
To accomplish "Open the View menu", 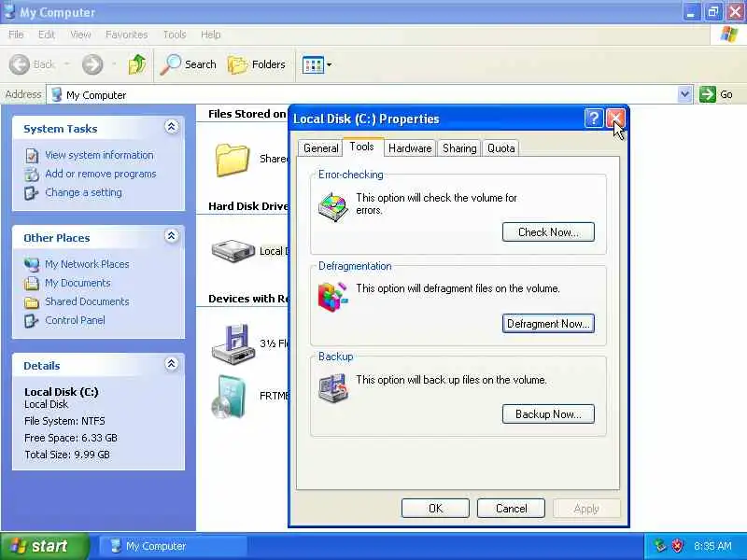I will click(80, 35).
